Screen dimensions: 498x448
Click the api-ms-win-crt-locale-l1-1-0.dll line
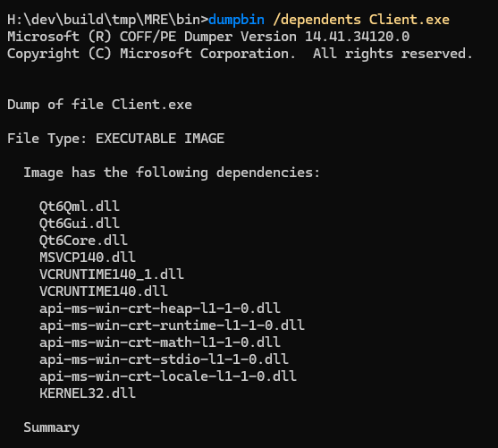click(168, 376)
